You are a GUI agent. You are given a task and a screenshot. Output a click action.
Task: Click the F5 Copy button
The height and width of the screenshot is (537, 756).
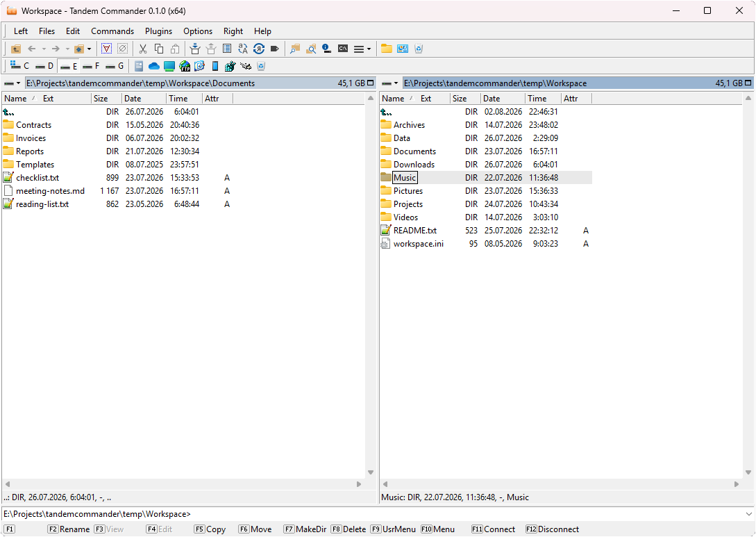(x=210, y=529)
